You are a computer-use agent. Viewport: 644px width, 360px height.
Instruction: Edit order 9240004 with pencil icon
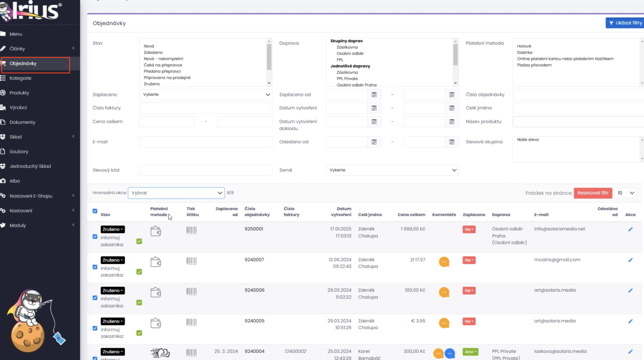coord(630,352)
